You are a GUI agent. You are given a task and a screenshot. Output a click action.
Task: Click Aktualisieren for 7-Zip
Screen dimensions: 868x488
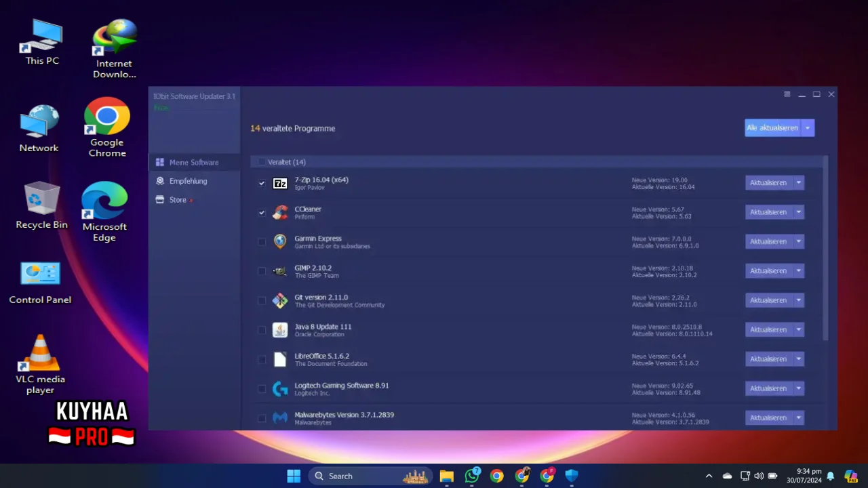(x=769, y=182)
